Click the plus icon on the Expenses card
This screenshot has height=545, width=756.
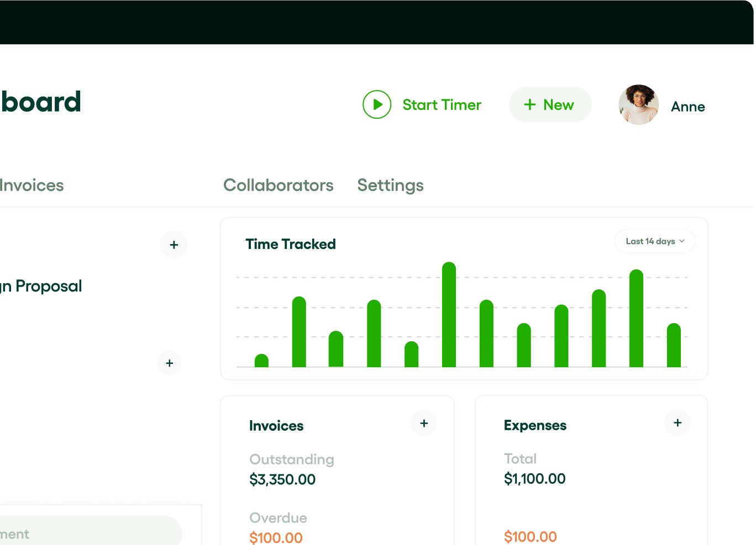pos(677,422)
